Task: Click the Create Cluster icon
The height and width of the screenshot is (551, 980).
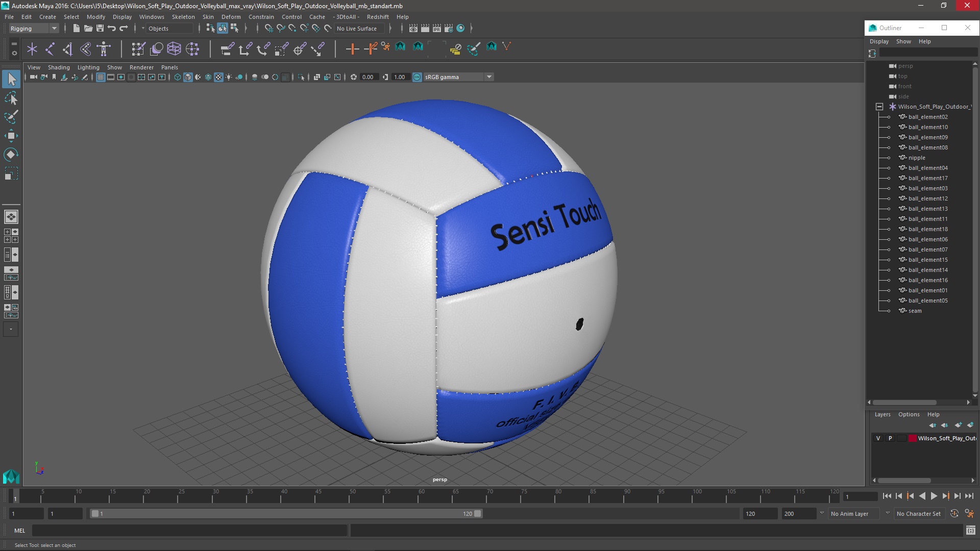Action: coord(192,49)
